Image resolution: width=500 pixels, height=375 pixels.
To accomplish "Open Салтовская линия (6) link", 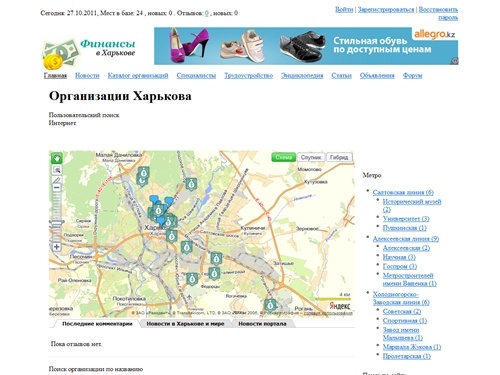I will click(x=403, y=192).
